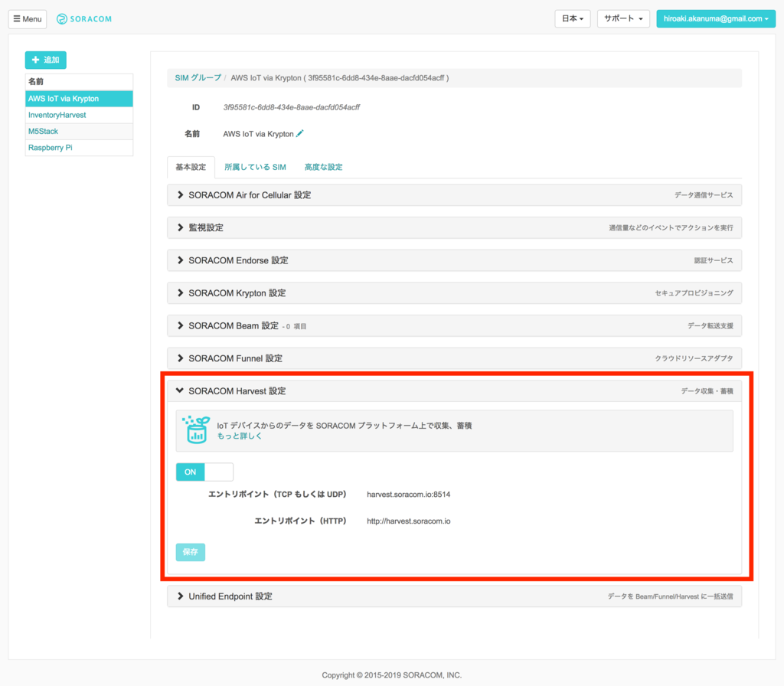Click the データ通信サービス label

(x=704, y=195)
